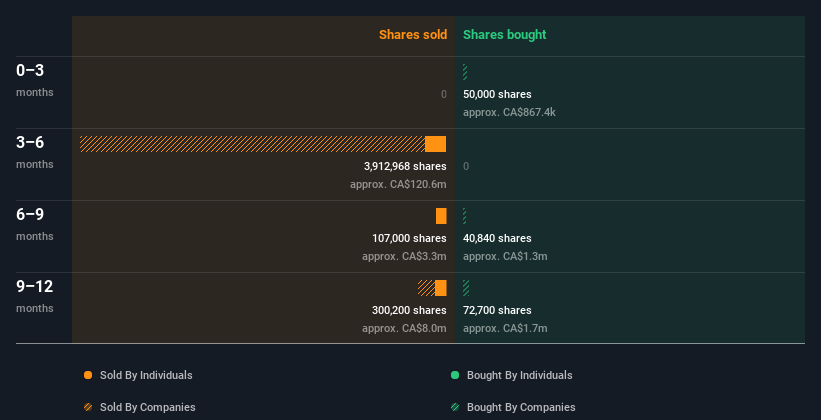
Task: Click the 3,912,968 shares sold value
Action: click(x=405, y=166)
